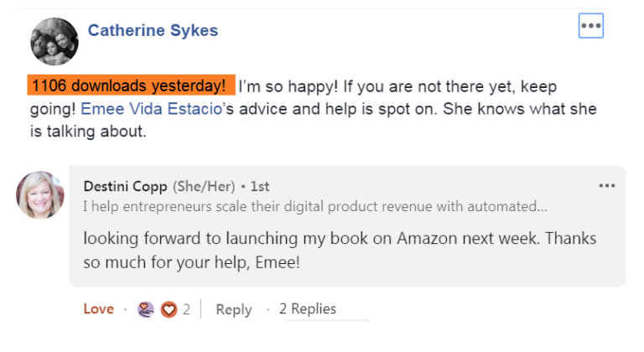React with the Love button
This screenshot has height=352, width=644.
pyautogui.click(x=98, y=309)
